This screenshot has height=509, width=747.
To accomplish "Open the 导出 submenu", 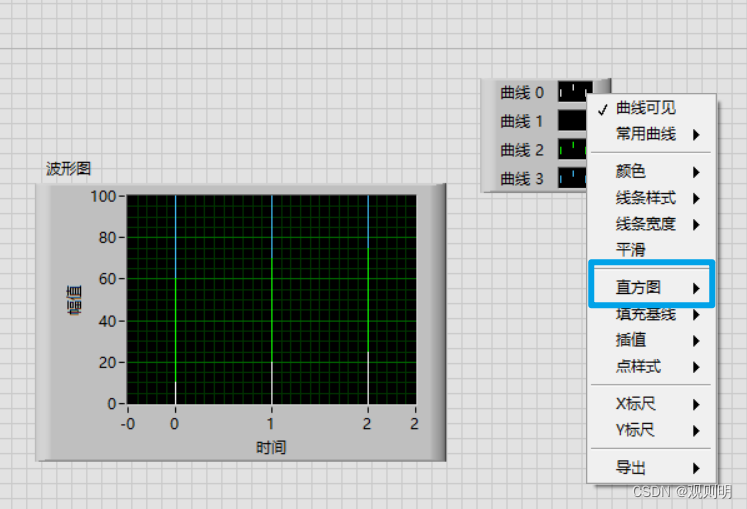I will [651, 468].
